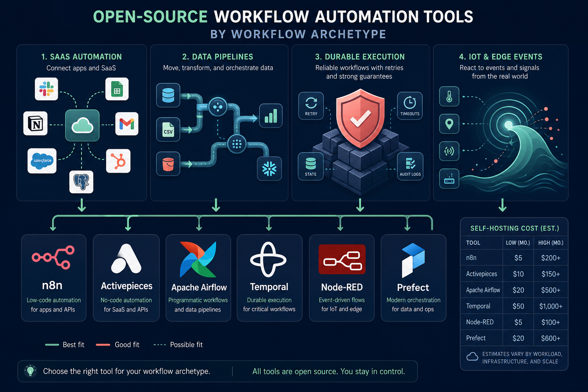The height and width of the screenshot is (392, 588).
Task: Click the 'LOW (MO.)' column header
Action: point(518,243)
